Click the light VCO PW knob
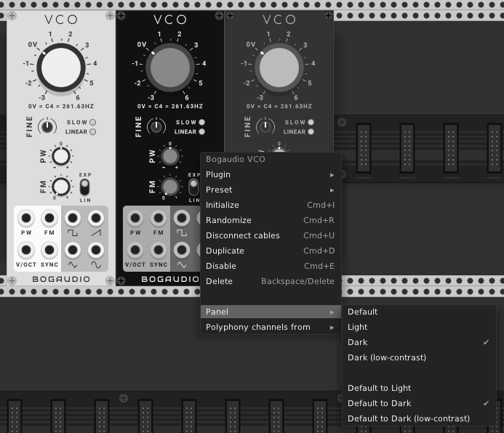 (61, 156)
